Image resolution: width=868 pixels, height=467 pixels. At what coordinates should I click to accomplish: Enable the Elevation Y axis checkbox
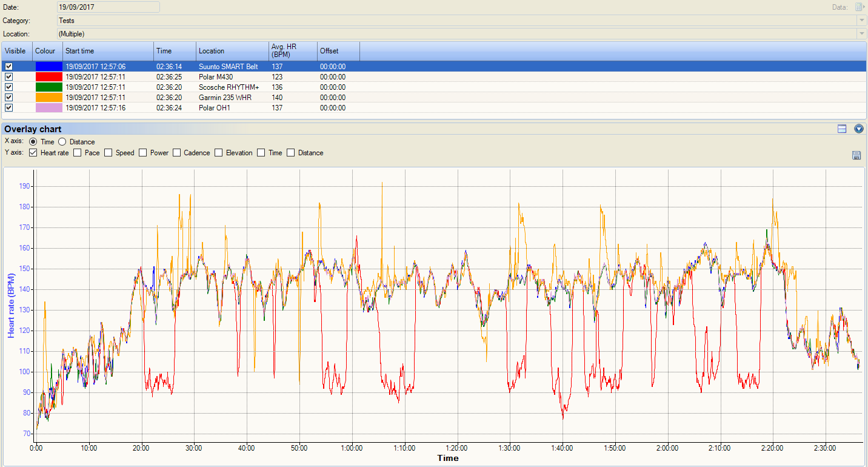219,153
